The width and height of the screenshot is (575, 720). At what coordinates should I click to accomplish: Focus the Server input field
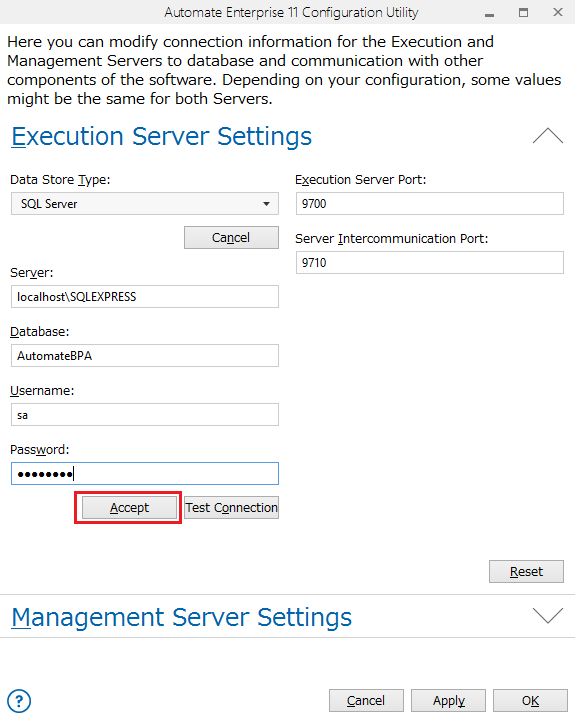(x=145, y=297)
